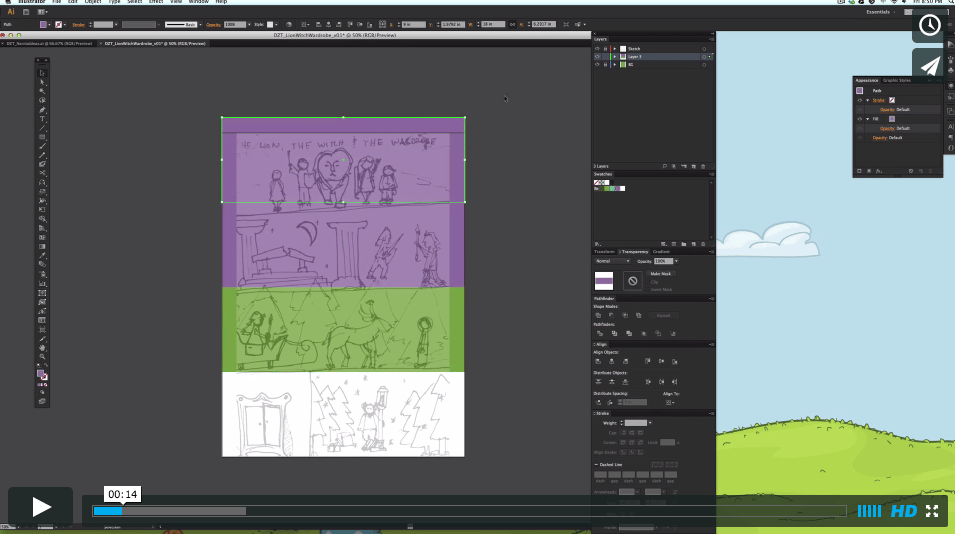Viewport: 955px width, 534px height.
Task: Hide the BG layer
Action: click(x=597, y=65)
